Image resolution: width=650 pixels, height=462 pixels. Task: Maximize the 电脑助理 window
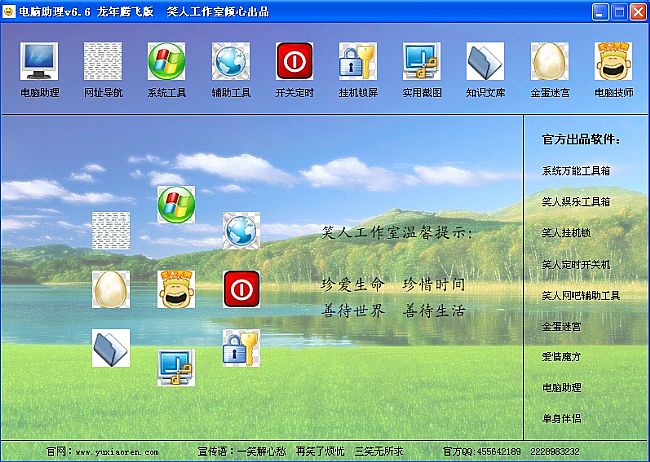(x=619, y=12)
